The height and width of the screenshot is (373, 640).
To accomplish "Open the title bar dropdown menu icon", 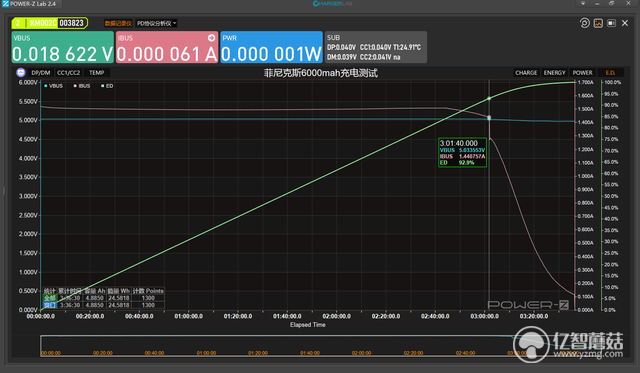I will pos(583,3).
